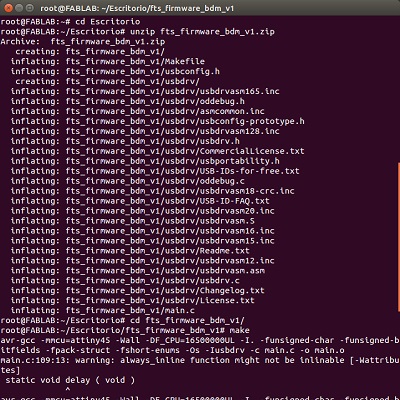Screen dimensions: 400x400
Task: Close the terminal window
Action: pyautogui.click(x=8, y=8)
